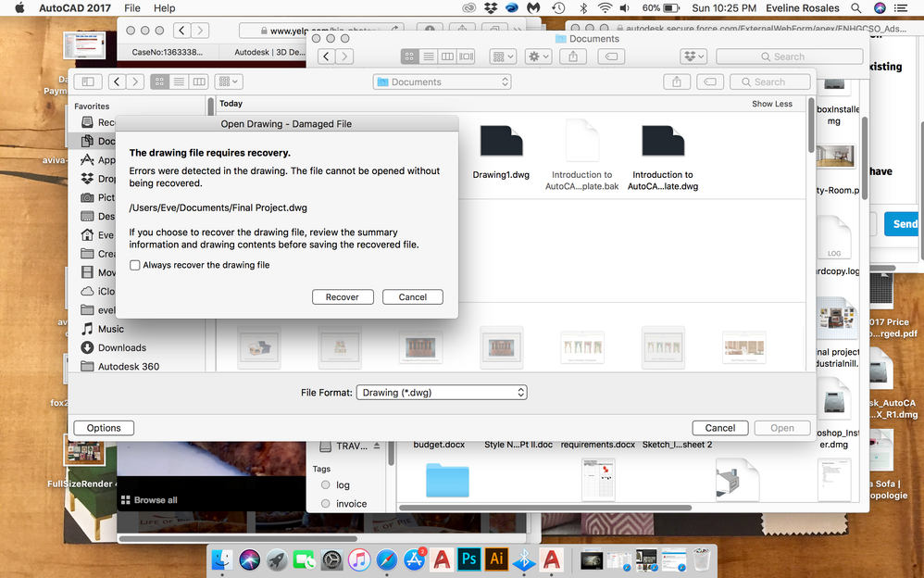Open the blue folder in Finder window

click(447, 480)
